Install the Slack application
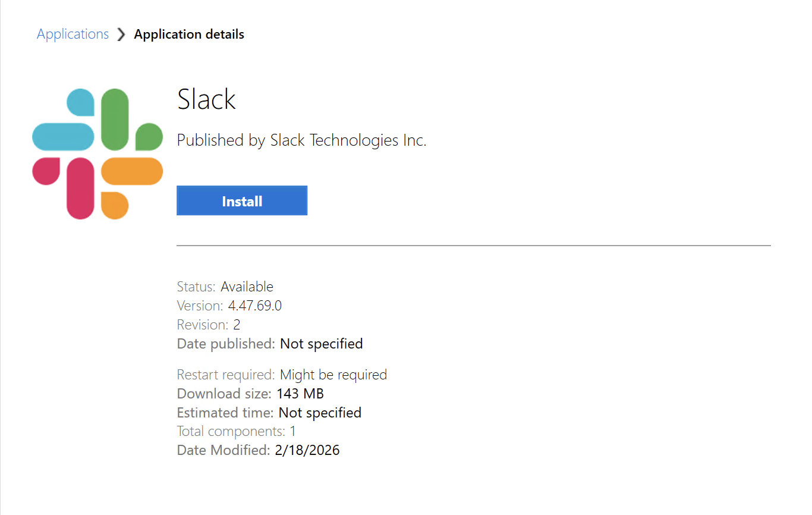The image size is (812, 515). (x=242, y=201)
